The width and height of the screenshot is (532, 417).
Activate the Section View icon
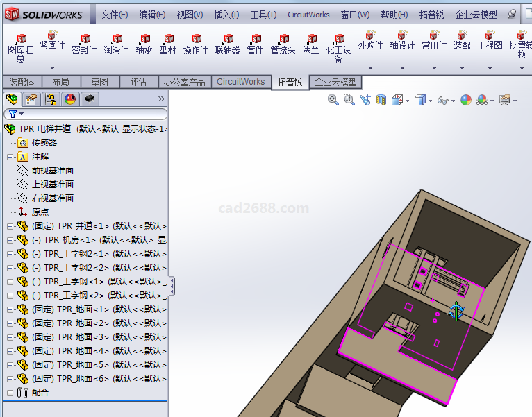381,100
